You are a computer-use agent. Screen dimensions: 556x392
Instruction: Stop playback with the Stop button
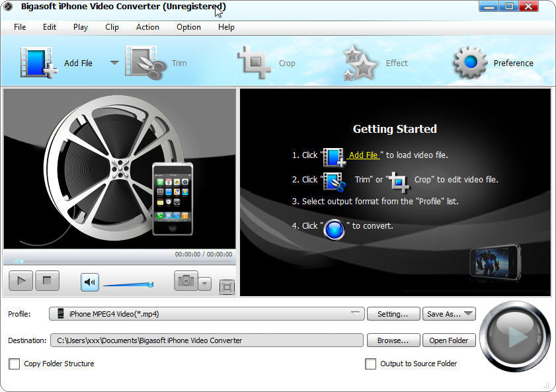pos(47,281)
